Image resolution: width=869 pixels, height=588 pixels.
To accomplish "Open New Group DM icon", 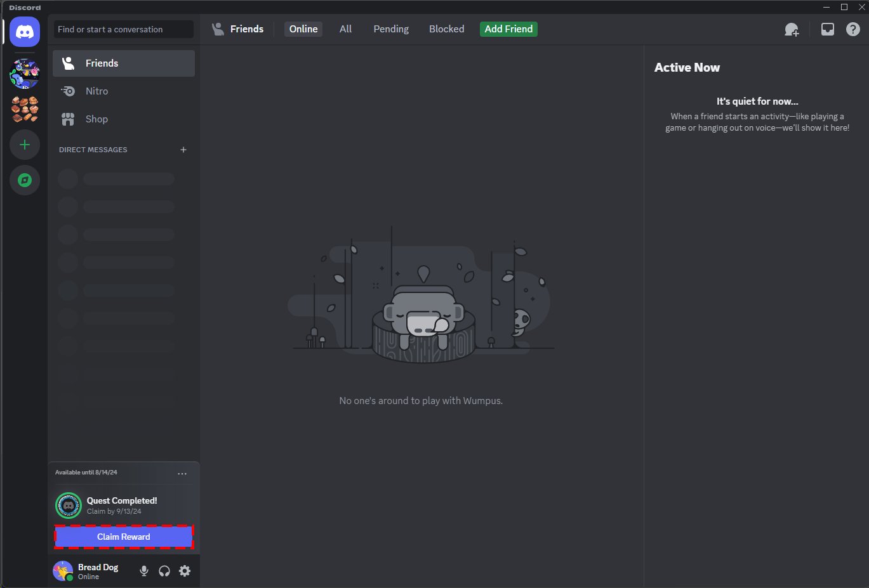I will click(x=792, y=29).
